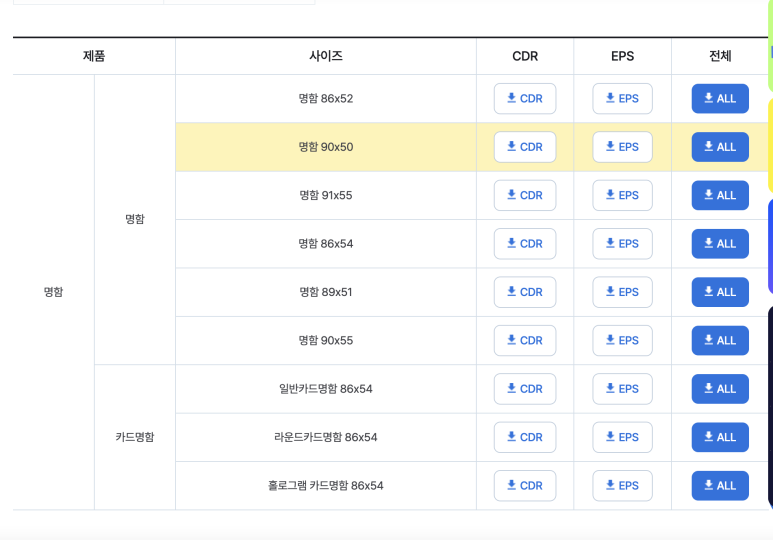The width and height of the screenshot is (773, 540).
Task: Download ALL files for 명함 86x52
Action: (x=720, y=99)
